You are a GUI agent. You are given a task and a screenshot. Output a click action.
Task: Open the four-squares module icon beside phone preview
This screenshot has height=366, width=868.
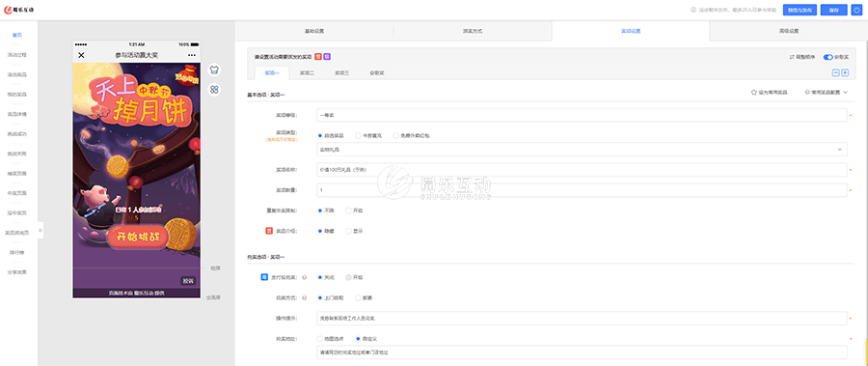pos(215,89)
